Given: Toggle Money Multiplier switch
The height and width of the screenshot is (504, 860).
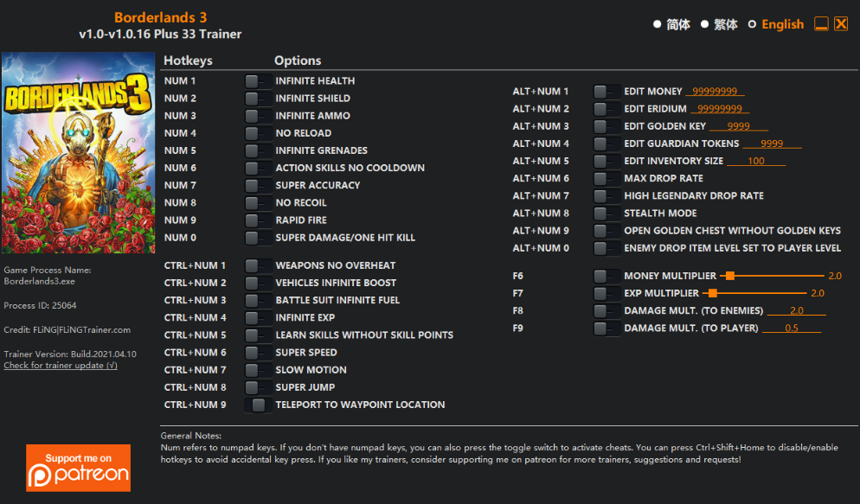Looking at the screenshot, I should click(606, 276).
